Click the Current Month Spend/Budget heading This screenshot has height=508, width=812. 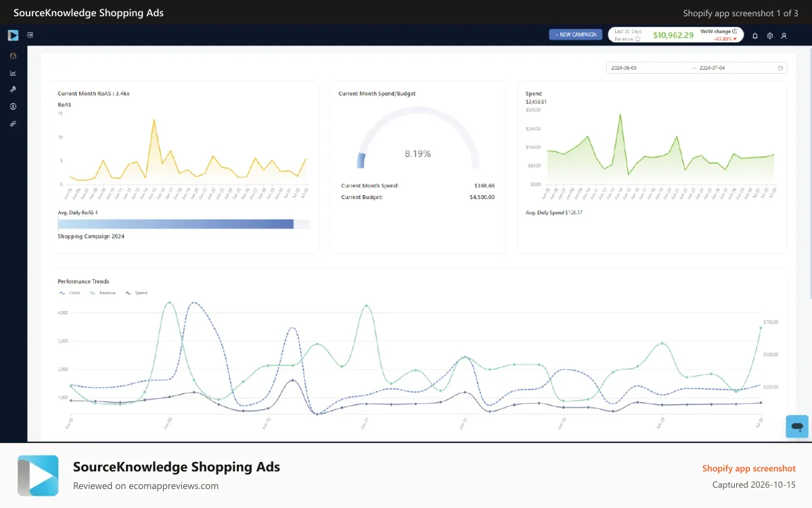[377, 93]
